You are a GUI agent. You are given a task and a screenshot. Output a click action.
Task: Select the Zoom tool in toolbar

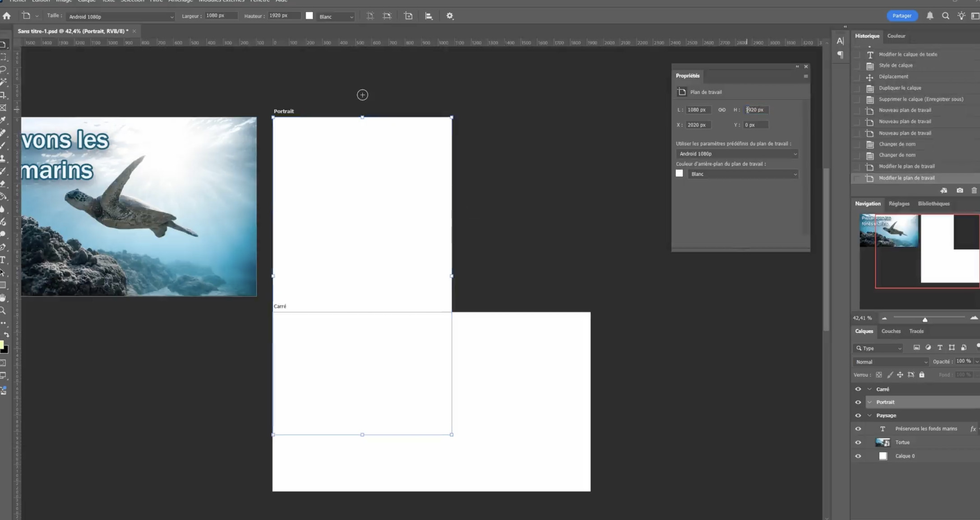tap(3, 311)
